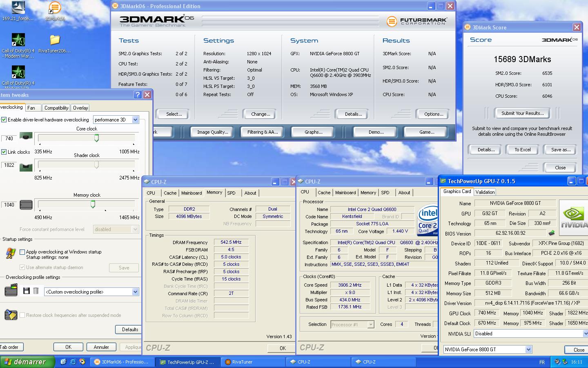The image size is (588, 368).
Task: Toggle the Link clocks checkbox
Action: tap(4, 152)
